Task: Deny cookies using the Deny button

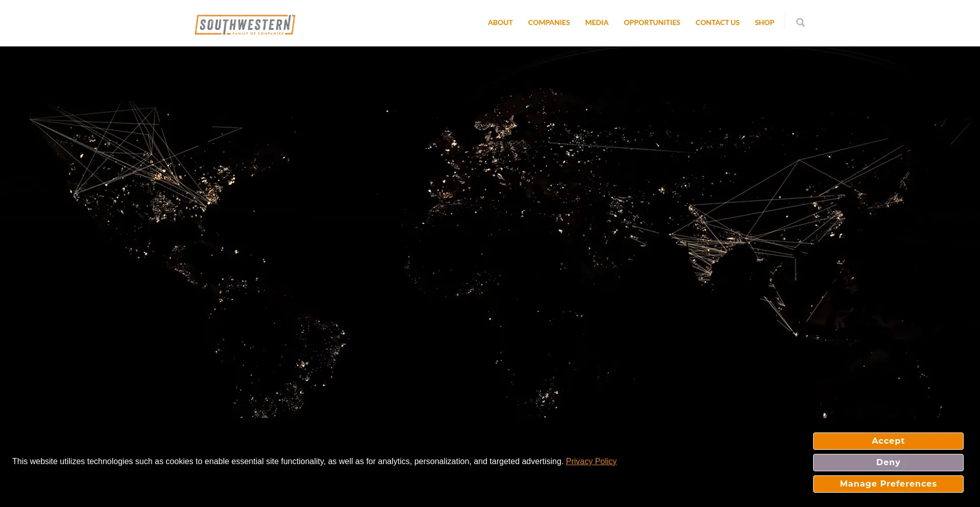Action: (x=888, y=463)
